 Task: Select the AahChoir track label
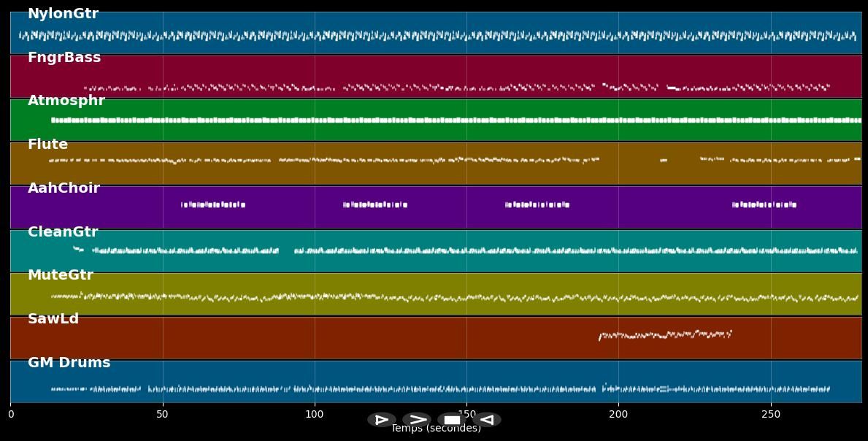(64, 188)
